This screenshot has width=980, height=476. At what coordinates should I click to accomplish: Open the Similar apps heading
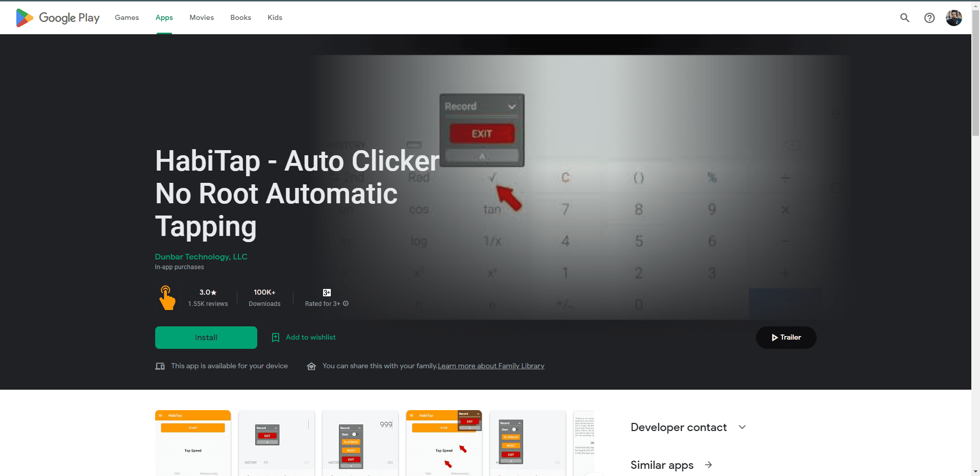point(662,465)
